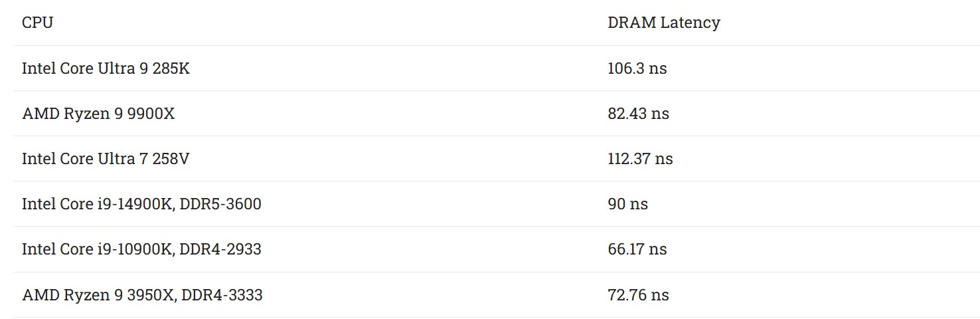Click the 82.43 ns latency value

coord(638,114)
